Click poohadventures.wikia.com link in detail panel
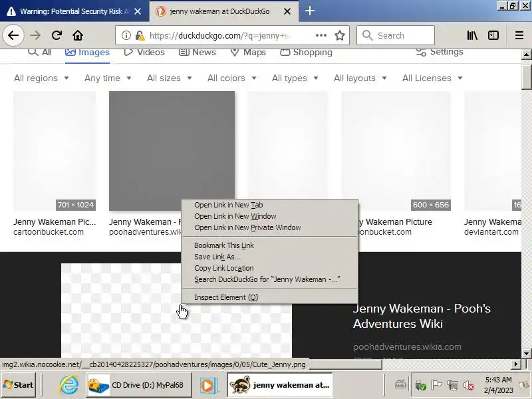 click(407, 346)
